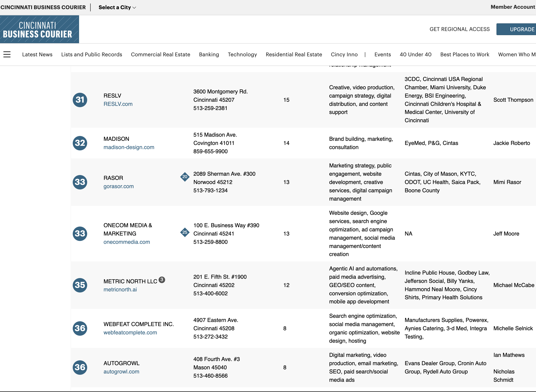Go to Commercial Real Estate section

coord(160,54)
